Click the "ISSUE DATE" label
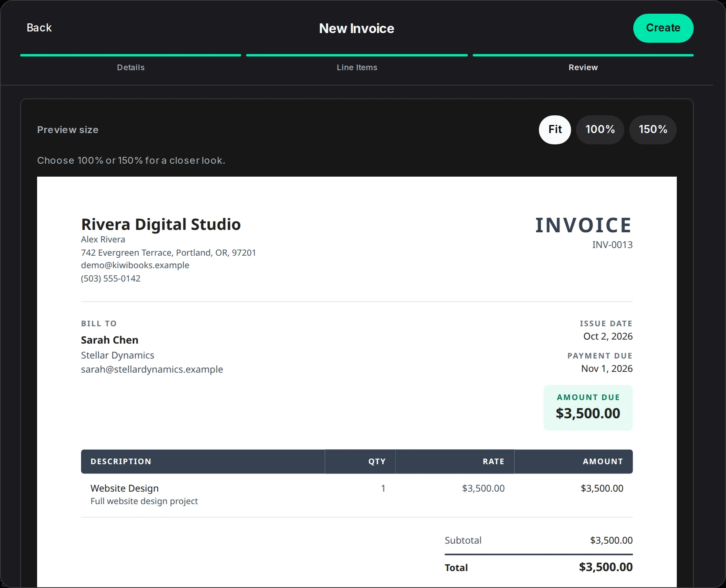 click(x=606, y=323)
